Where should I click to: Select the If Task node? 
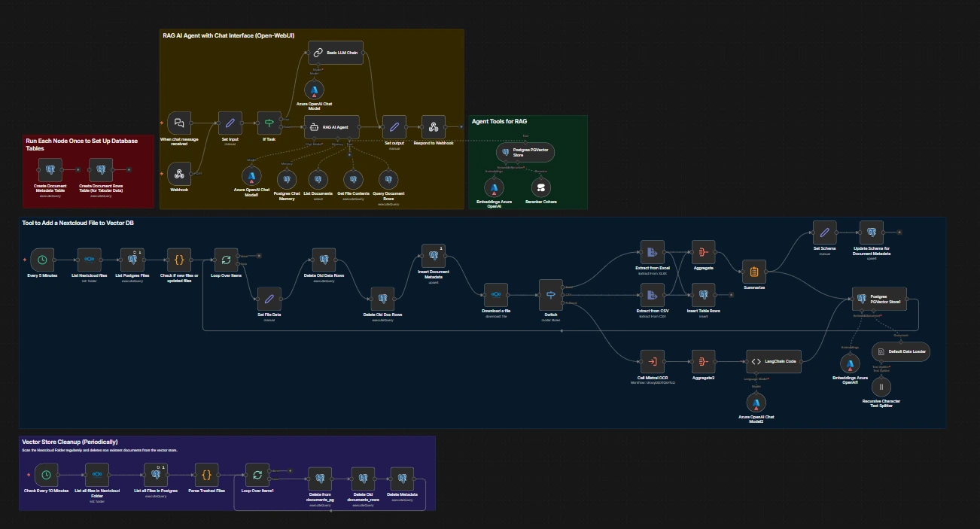269,123
